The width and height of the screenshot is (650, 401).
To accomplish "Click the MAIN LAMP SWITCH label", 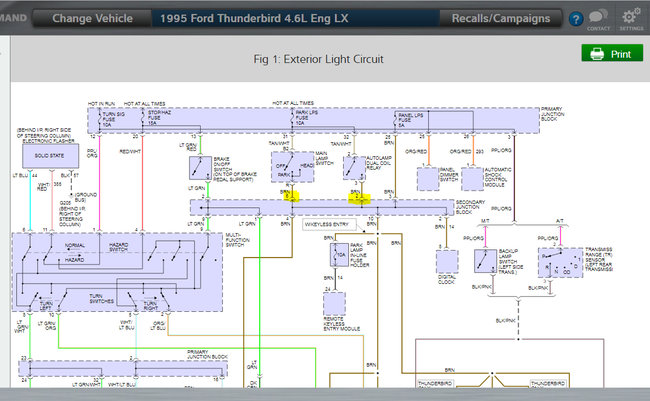I will coord(324,158).
